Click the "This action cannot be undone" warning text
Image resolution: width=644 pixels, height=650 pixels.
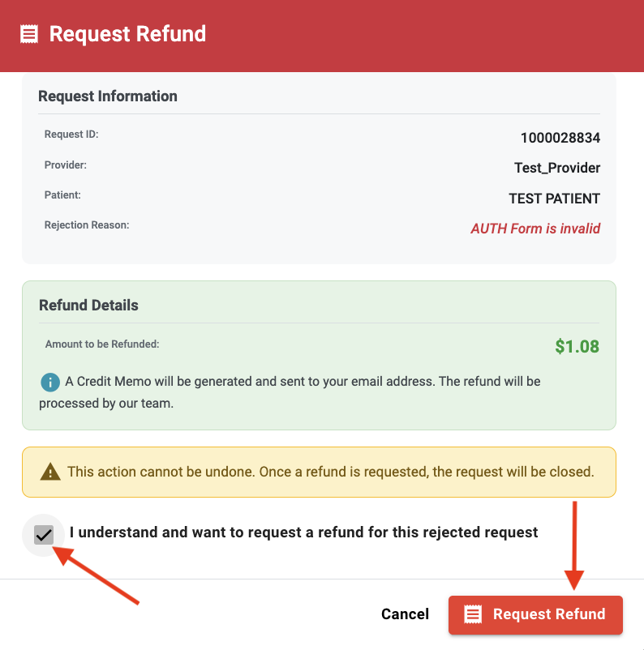[x=330, y=471]
